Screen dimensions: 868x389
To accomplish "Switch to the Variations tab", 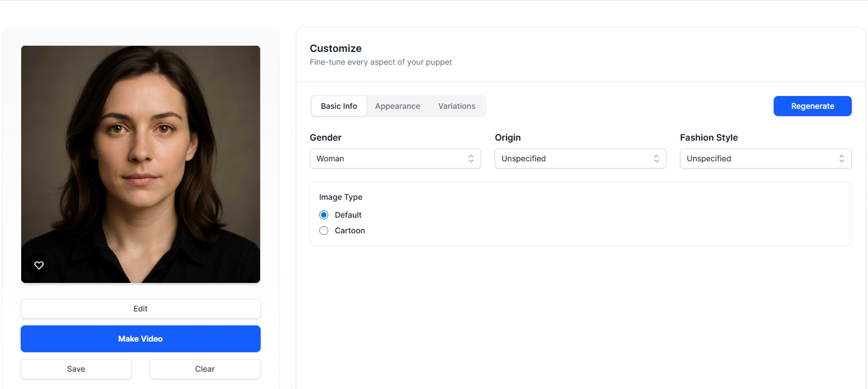I will (457, 106).
